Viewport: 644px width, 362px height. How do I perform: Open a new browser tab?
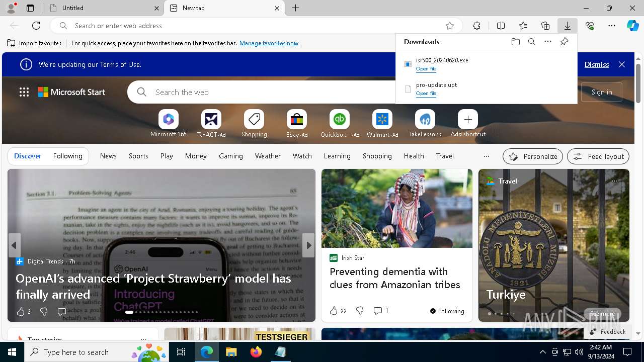click(x=296, y=8)
